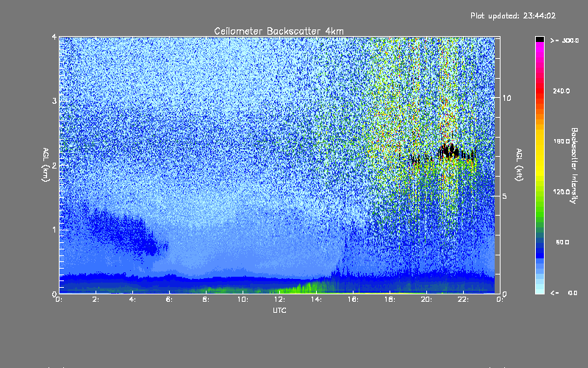Select the "6:" UTC tick label
Viewport: 588px width, 368px height.
[169, 300]
